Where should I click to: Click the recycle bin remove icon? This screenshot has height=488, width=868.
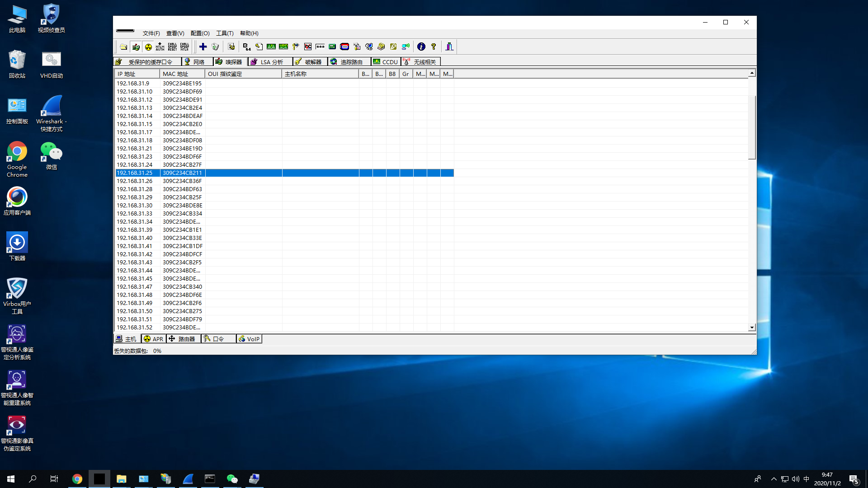pyautogui.click(x=215, y=47)
